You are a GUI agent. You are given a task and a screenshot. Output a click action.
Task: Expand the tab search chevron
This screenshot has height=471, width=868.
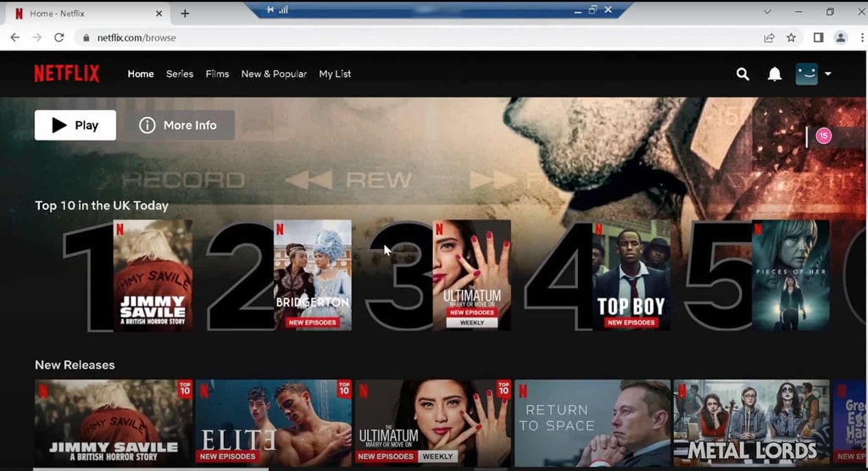pyautogui.click(x=767, y=12)
